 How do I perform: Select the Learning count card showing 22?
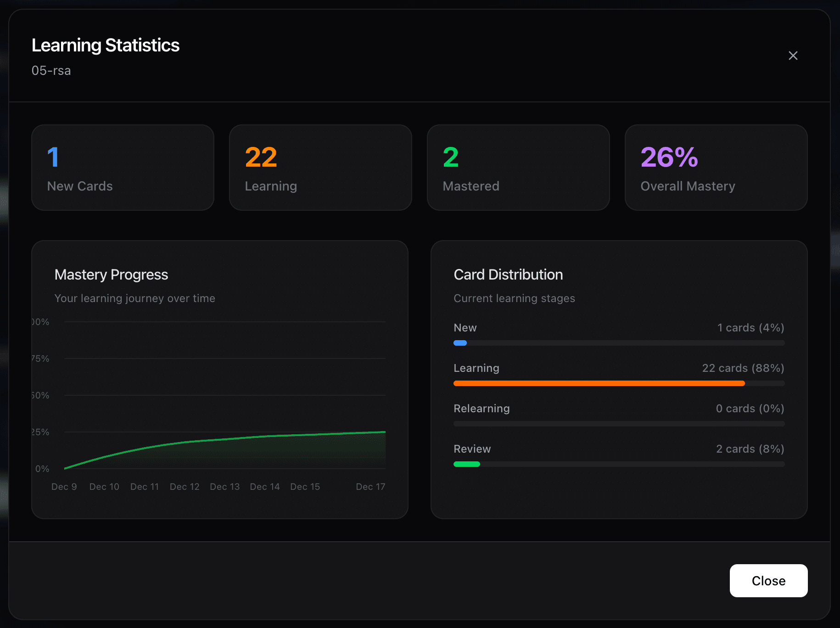(x=320, y=168)
